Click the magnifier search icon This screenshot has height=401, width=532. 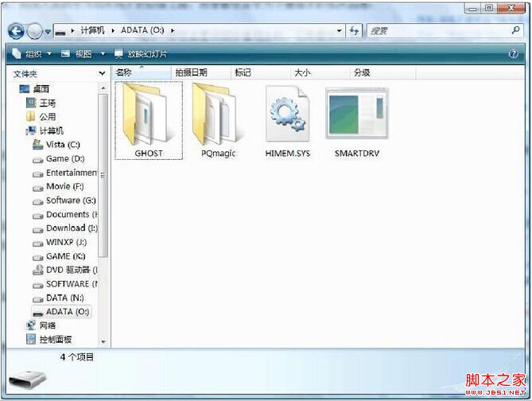point(516,30)
